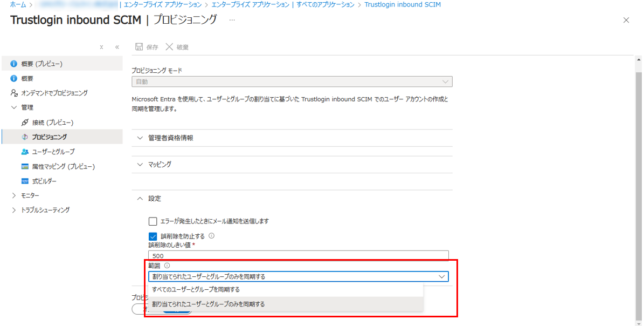Click the info icon next to 誤削除を防止する
The image size is (644, 326).
(x=211, y=236)
